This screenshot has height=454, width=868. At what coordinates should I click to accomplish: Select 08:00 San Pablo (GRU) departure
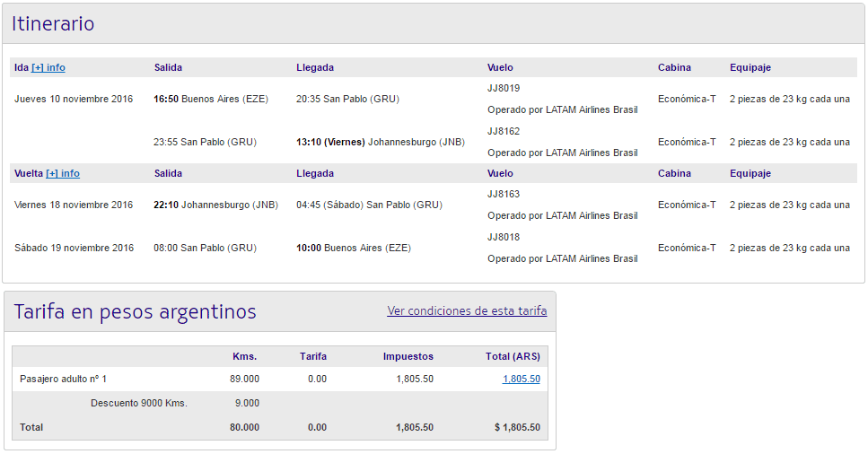tap(205, 248)
